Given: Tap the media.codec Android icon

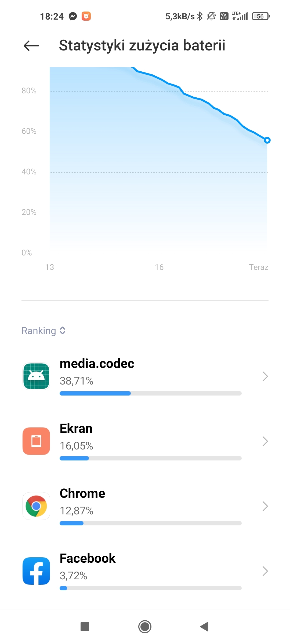Looking at the screenshot, I should click(36, 376).
